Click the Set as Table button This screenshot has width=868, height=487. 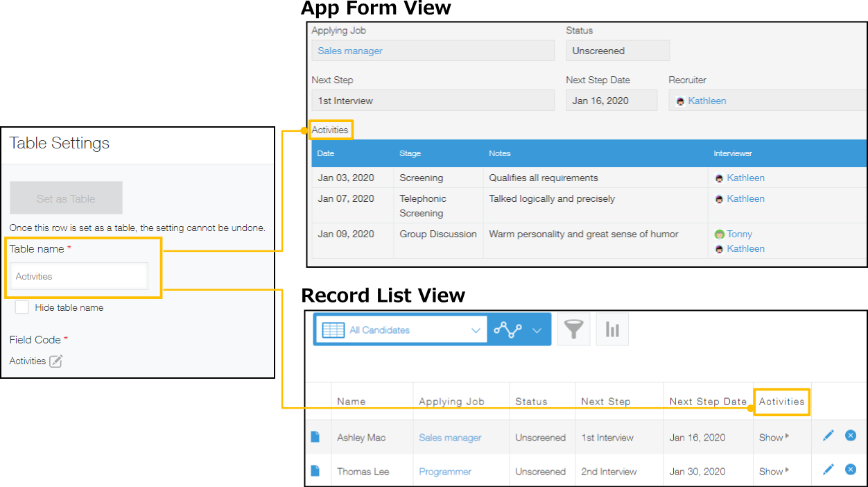pyautogui.click(x=66, y=198)
